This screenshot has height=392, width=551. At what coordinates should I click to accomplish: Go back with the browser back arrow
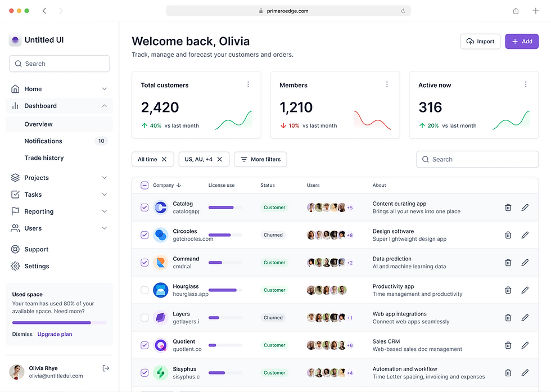coord(44,11)
